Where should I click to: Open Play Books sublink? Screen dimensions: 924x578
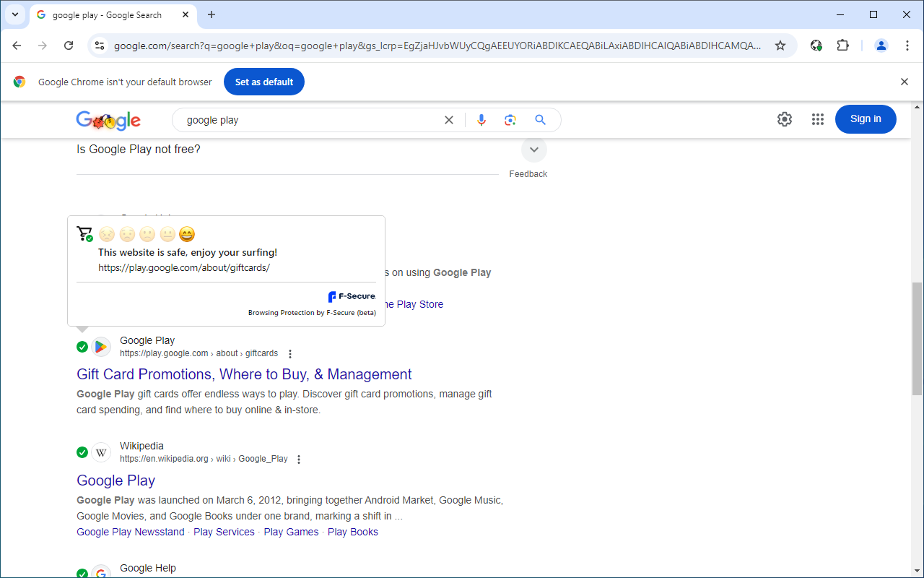(353, 532)
